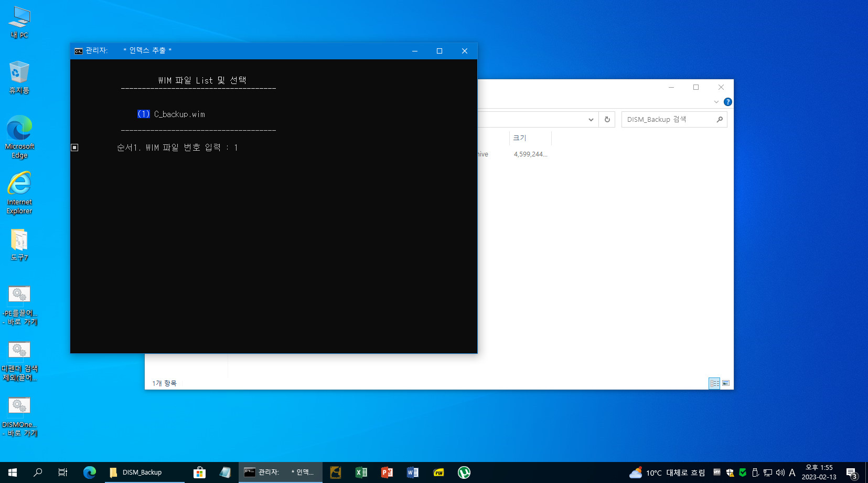
Task: Open the 도구7 folder on desktop
Action: click(x=19, y=244)
